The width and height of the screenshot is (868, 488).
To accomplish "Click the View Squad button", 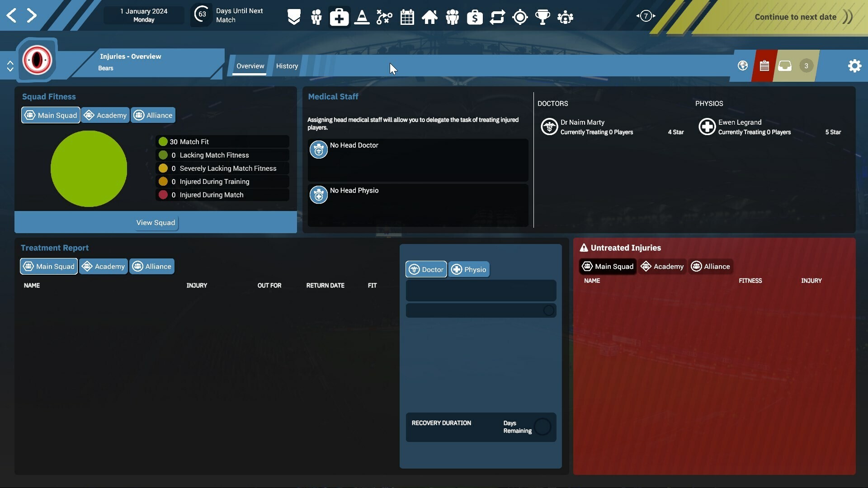I will (156, 222).
